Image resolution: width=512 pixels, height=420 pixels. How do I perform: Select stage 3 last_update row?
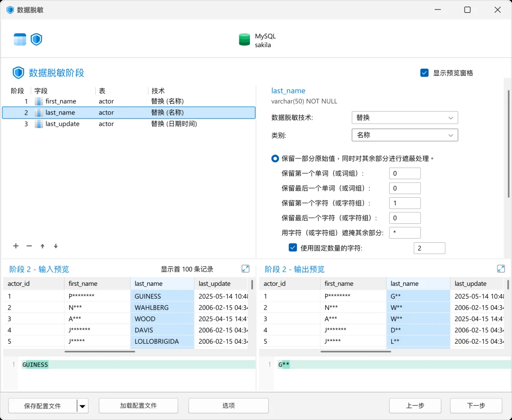[x=128, y=124]
